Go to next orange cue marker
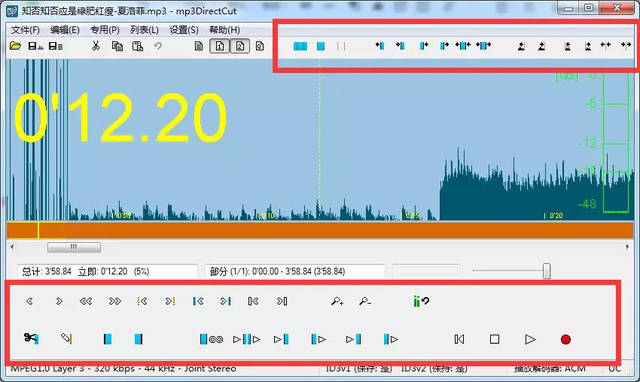Screen dimensions: 640x382 tap(170, 301)
